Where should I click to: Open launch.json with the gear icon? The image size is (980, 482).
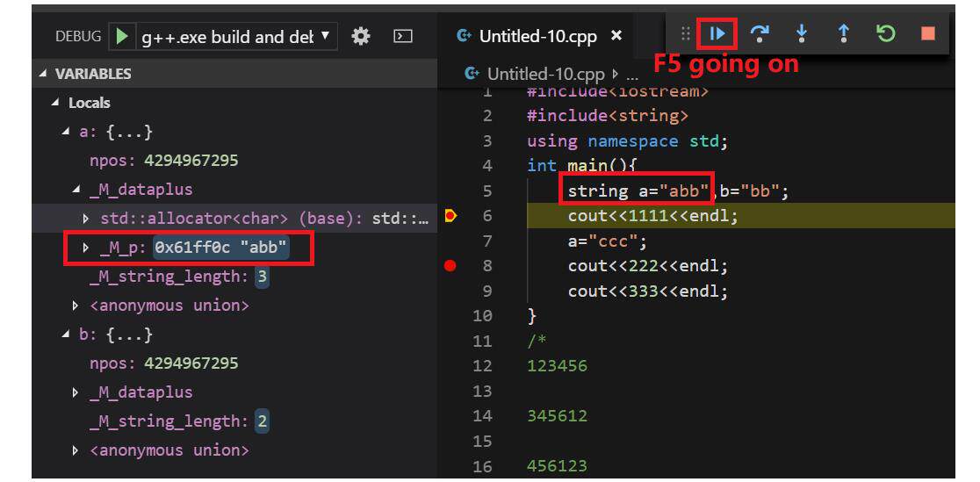point(361,36)
